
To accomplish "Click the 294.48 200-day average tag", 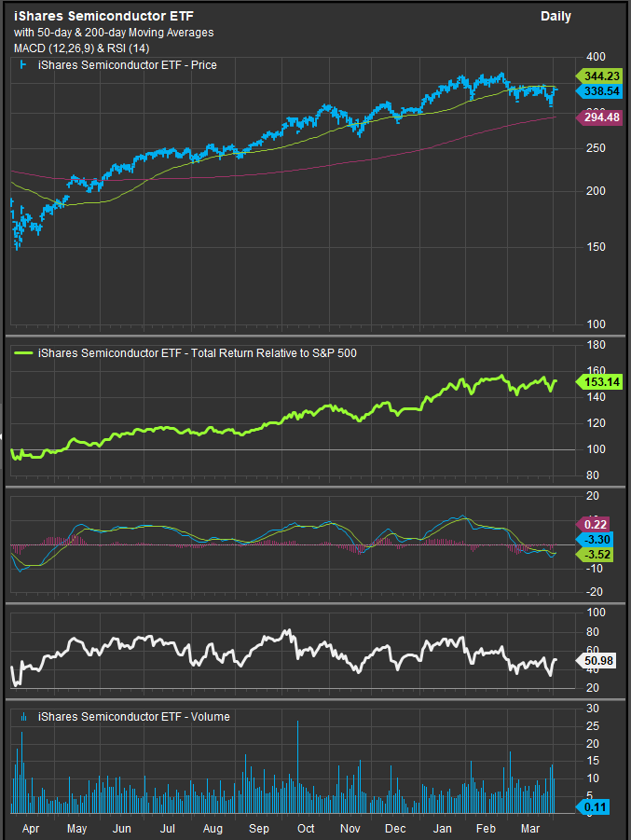I will coord(602,117).
